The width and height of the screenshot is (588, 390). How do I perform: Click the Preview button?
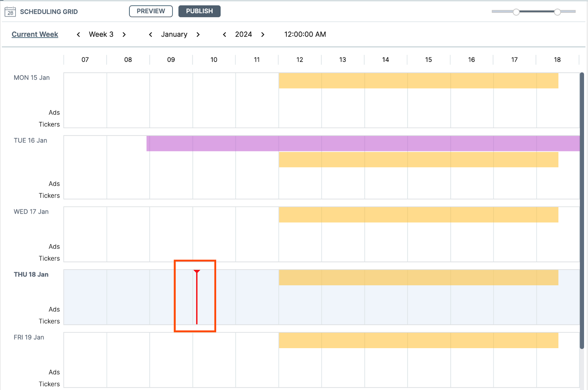click(151, 11)
